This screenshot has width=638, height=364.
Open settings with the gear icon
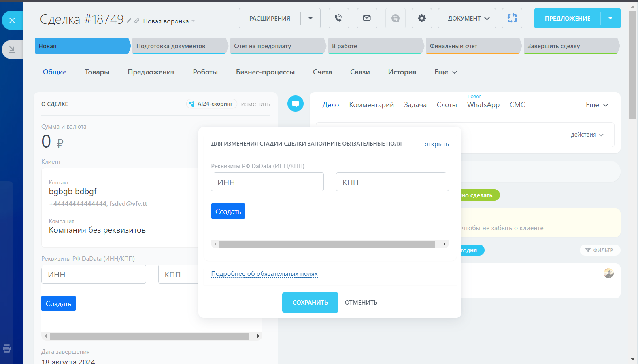[421, 18]
